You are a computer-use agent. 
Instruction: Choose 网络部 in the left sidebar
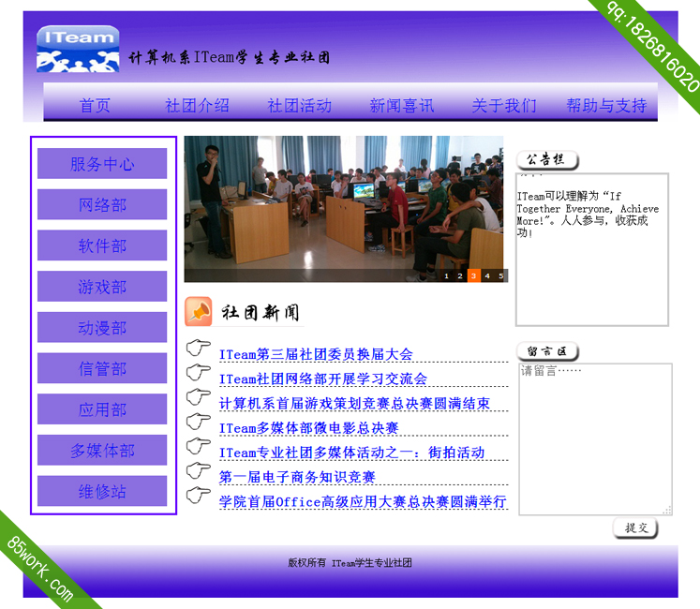coord(102,205)
